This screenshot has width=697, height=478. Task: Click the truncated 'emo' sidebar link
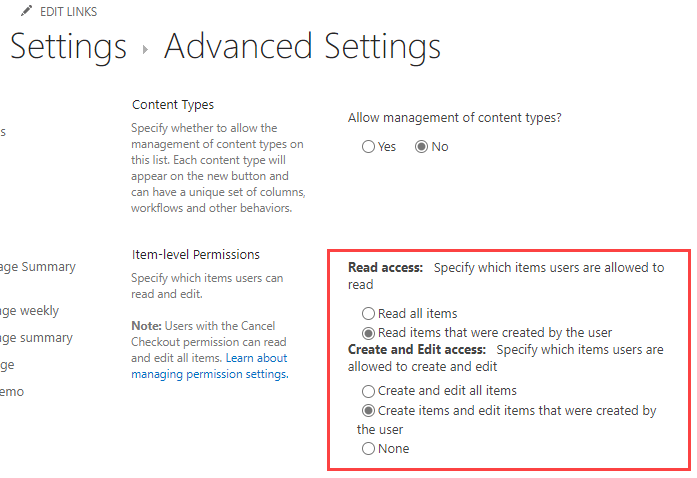click(x=12, y=391)
